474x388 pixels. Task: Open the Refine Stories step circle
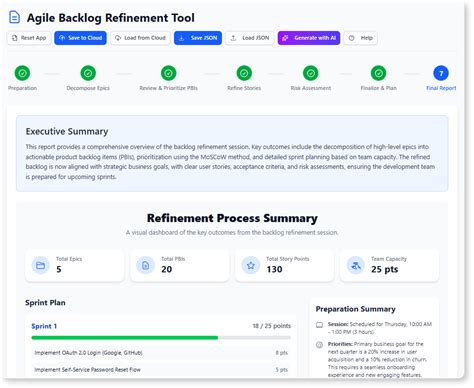[x=244, y=73]
